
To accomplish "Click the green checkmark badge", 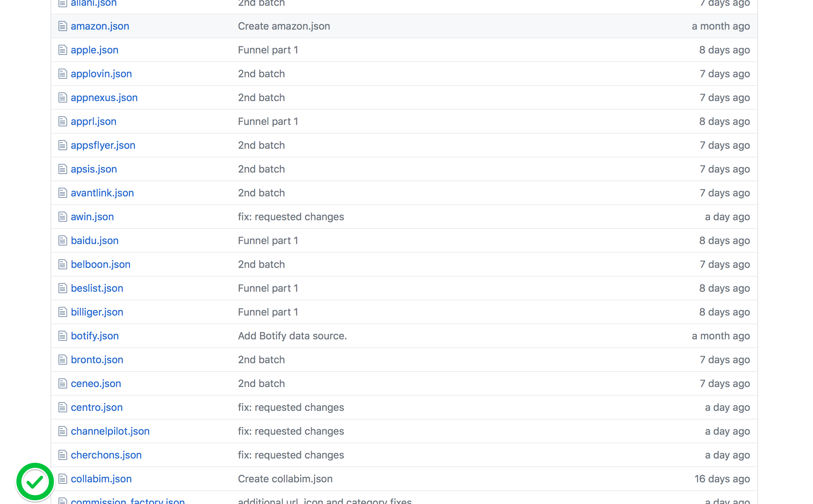I will point(35,482).
